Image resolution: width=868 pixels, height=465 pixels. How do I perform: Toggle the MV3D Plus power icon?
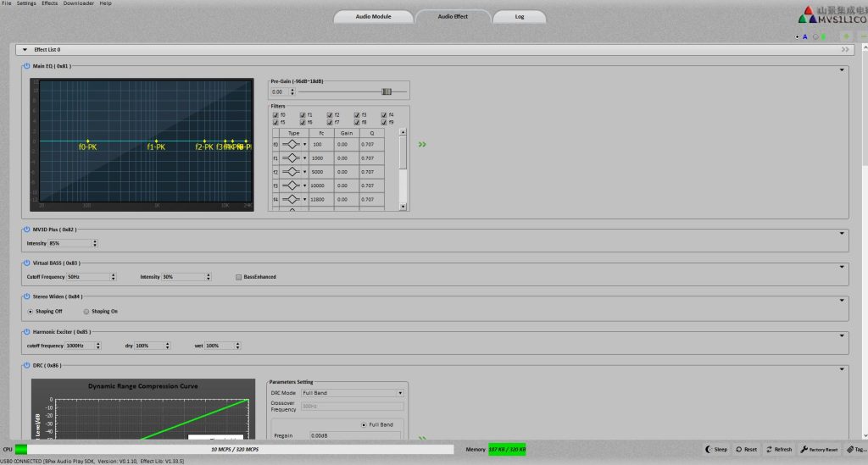(x=26, y=229)
